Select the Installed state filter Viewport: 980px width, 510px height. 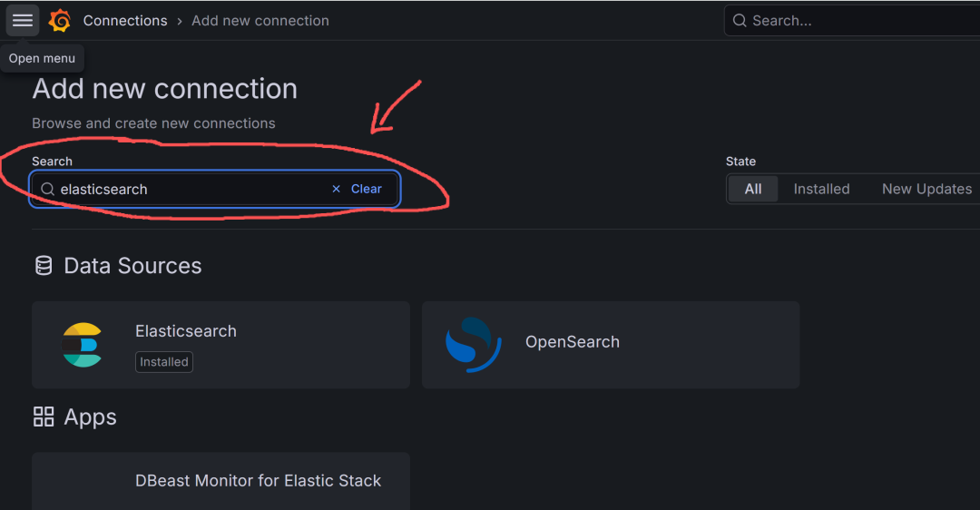coord(821,189)
